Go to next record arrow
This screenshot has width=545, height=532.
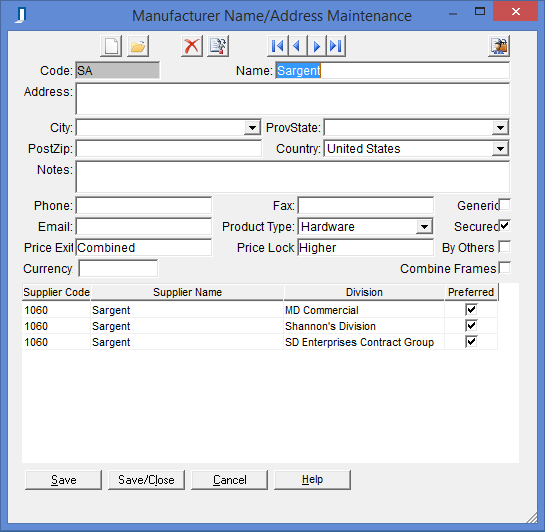tap(316, 46)
